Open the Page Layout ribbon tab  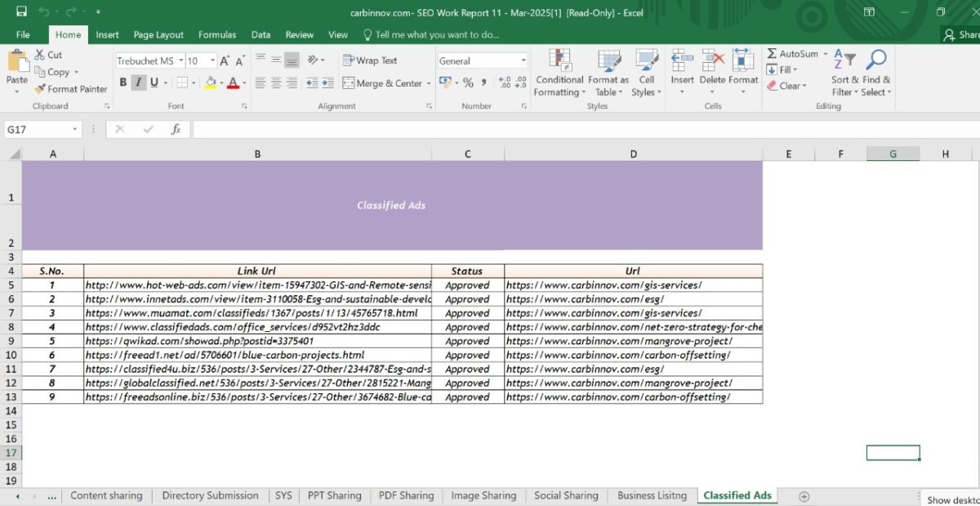tap(158, 34)
